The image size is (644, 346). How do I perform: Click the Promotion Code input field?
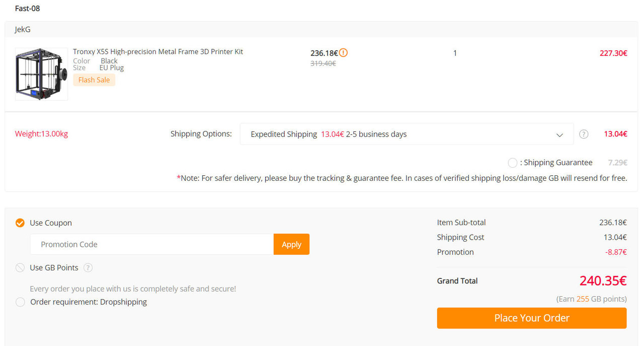point(152,244)
